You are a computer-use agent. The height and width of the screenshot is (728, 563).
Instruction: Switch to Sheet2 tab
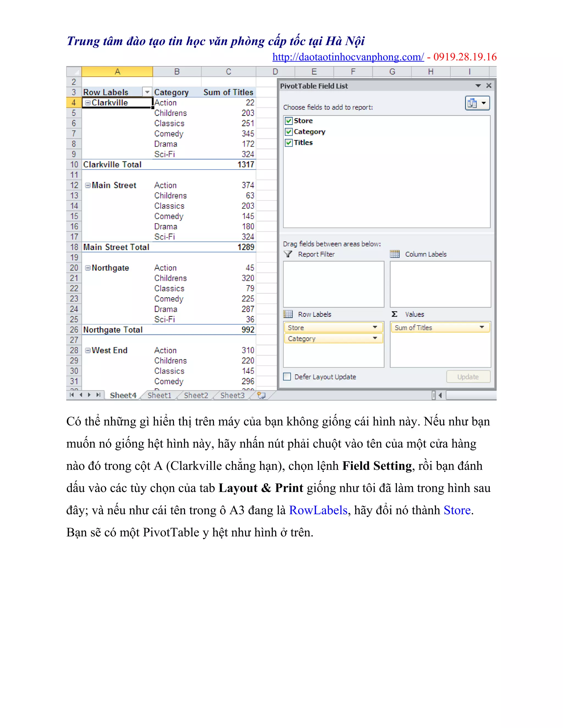point(196,395)
